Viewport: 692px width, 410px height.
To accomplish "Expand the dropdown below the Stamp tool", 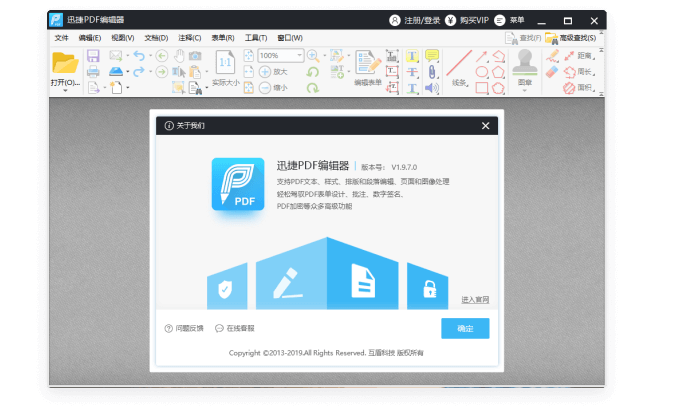I will (x=525, y=90).
